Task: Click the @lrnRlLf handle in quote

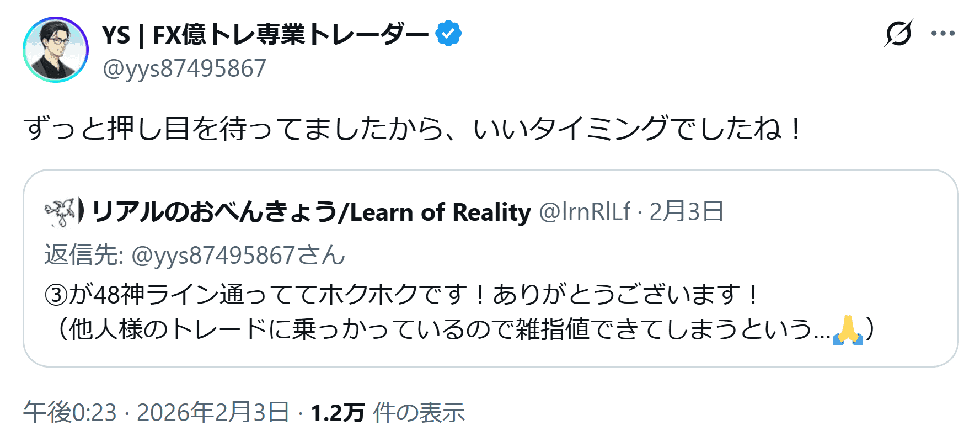Action: [x=584, y=212]
